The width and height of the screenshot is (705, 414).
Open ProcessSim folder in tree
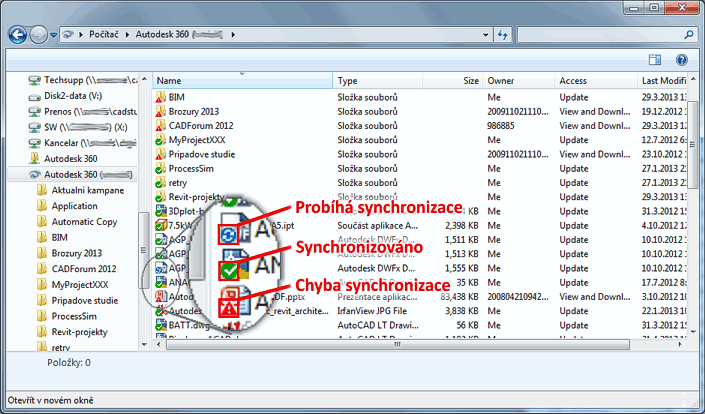67,316
